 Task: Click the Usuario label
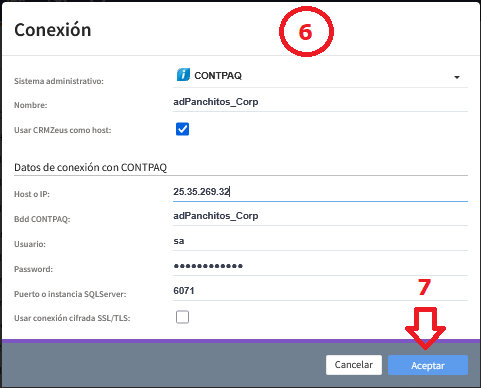point(30,244)
